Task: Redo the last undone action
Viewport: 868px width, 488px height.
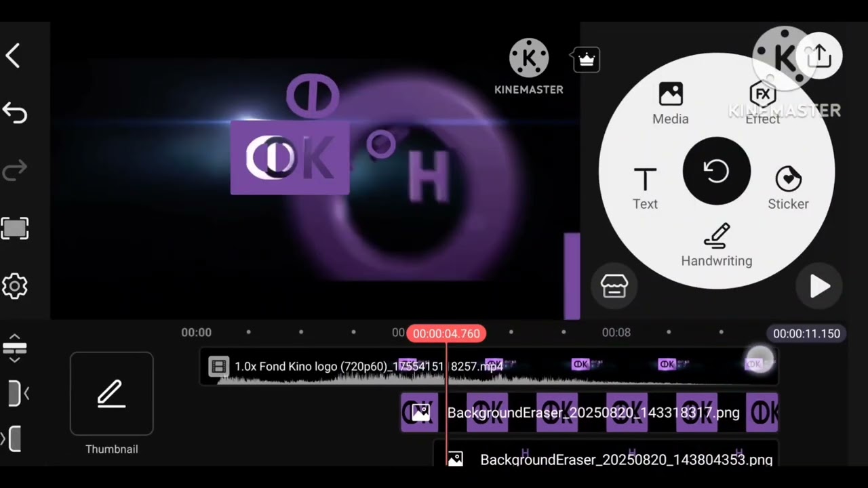Action: click(14, 170)
